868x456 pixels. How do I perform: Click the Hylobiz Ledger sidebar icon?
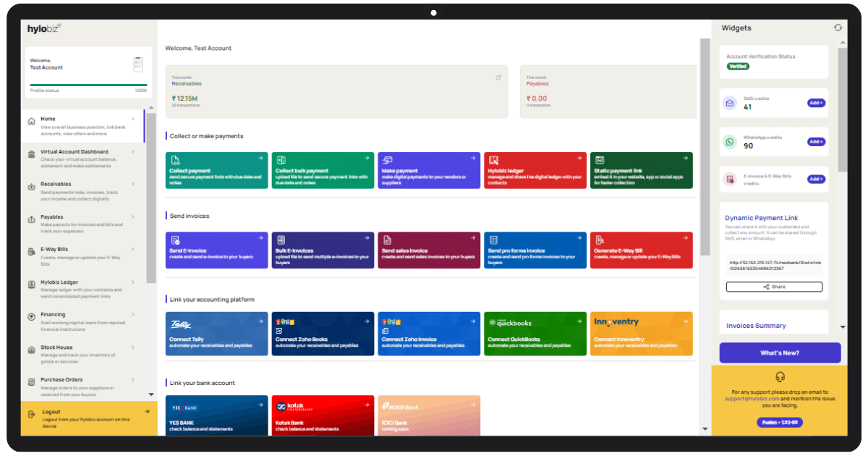point(31,284)
